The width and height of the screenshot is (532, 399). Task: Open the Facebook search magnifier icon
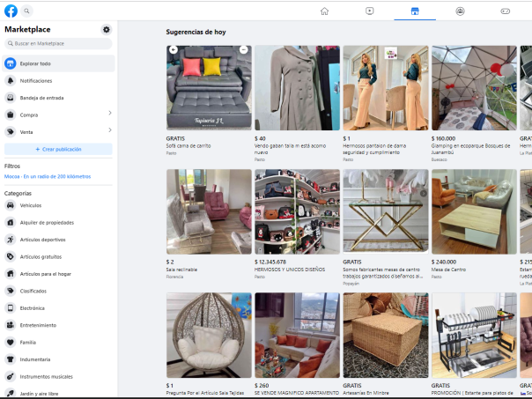[27, 11]
